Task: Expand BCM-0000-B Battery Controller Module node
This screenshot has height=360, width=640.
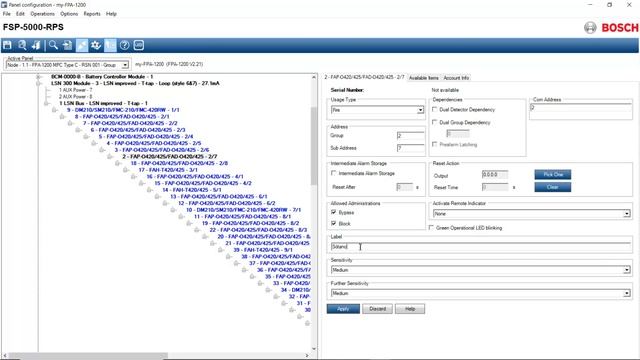Action: tap(38, 77)
